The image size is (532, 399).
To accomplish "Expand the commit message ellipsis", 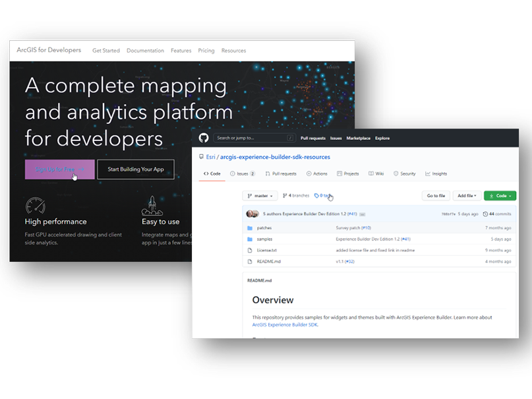I will (x=362, y=214).
